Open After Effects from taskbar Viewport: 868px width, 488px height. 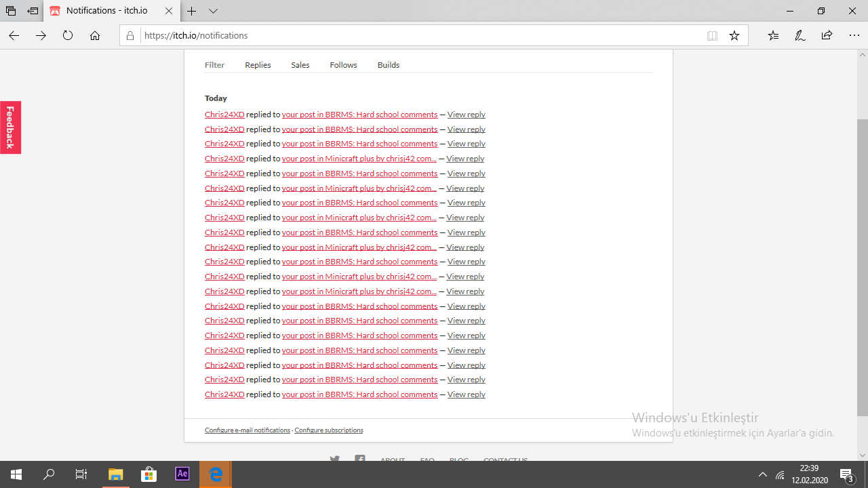pos(182,474)
